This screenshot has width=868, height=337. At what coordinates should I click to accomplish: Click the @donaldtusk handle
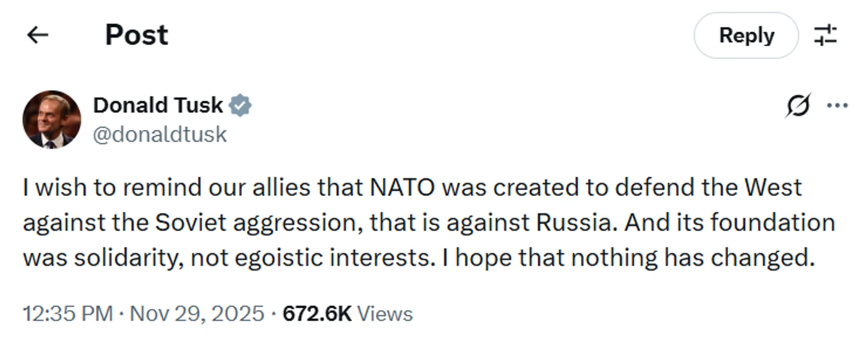tap(160, 135)
